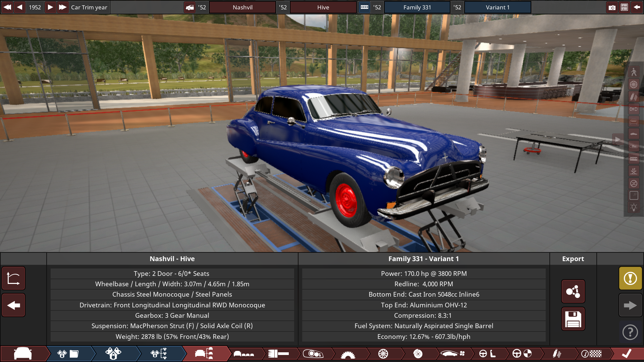Toggle engine block visibility in the side panel

pos(634,159)
